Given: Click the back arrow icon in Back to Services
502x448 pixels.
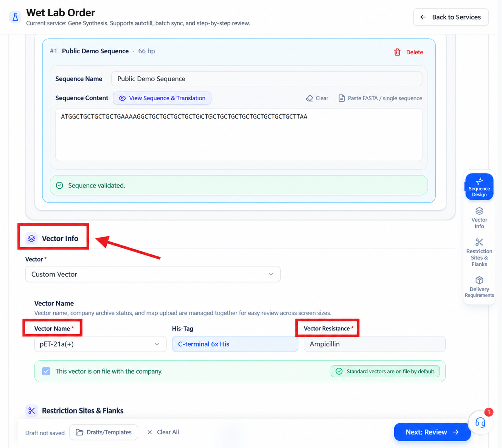Looking at the screenshot, I should coord(423,17).
